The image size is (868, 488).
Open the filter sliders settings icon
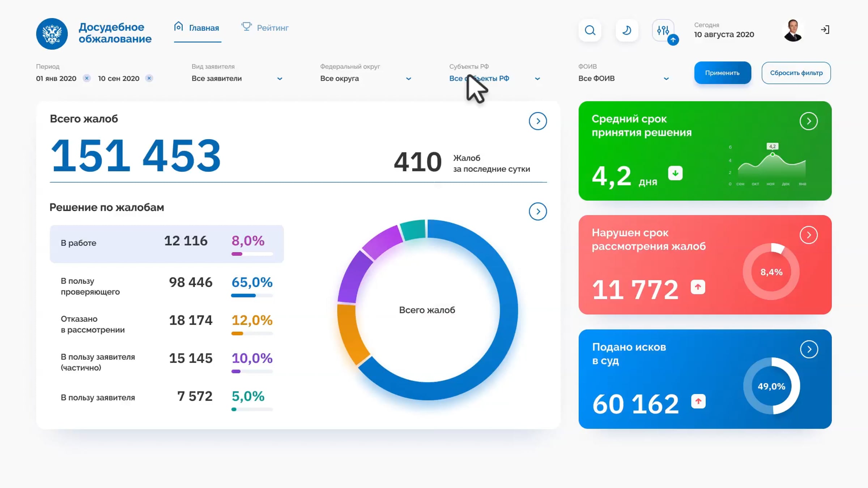663,30
